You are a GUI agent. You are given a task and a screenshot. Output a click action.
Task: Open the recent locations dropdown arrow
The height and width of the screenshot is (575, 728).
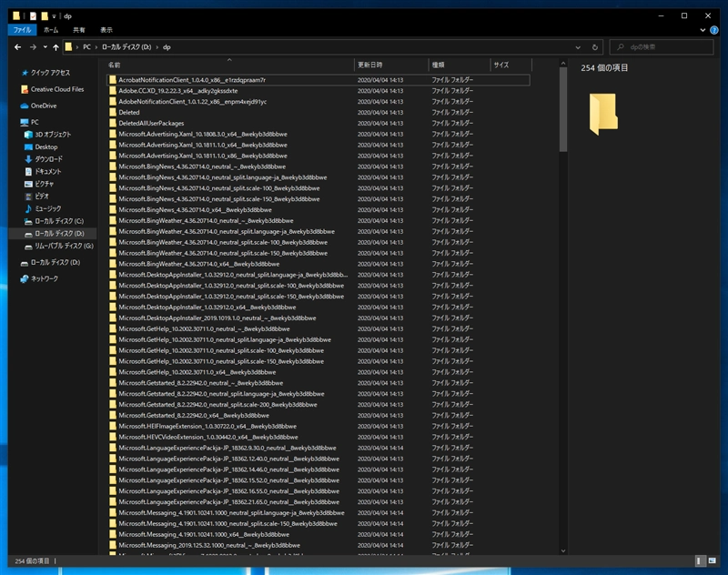[45, 47]
